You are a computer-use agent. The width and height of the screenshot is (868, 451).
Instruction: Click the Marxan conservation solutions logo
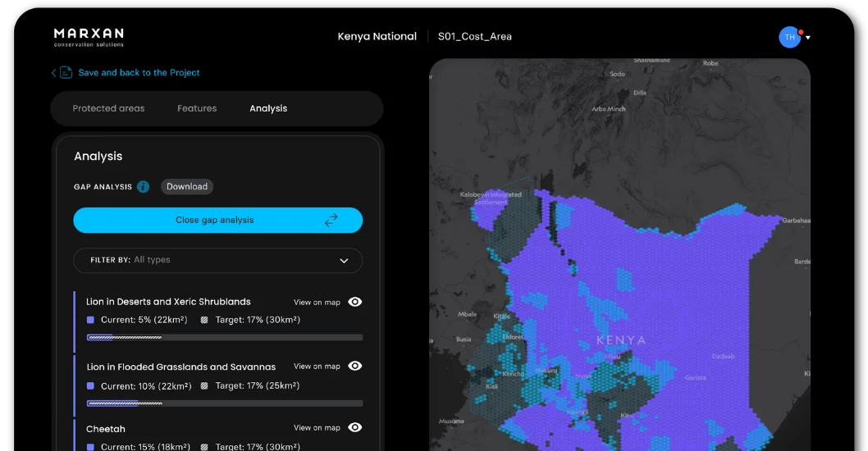coord(89,37)
